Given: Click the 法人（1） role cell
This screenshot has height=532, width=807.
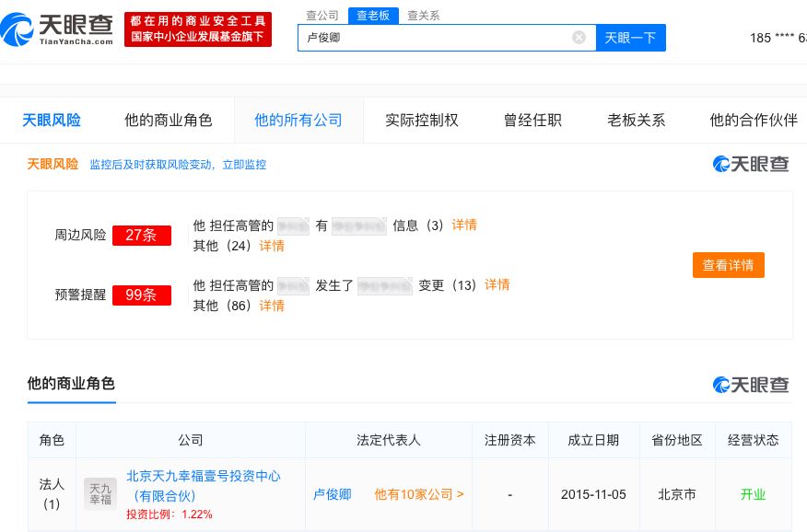Looking at the screenshot, I should 52,494.
